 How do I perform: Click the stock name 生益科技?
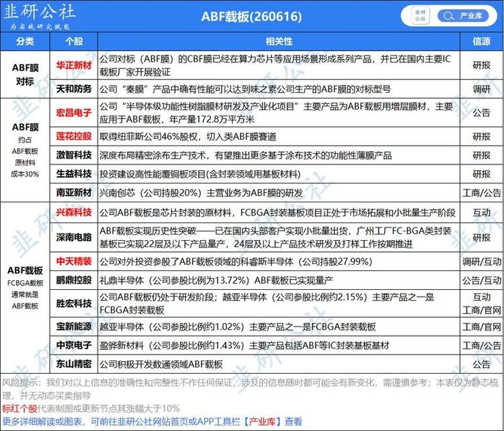pos(74,173)
